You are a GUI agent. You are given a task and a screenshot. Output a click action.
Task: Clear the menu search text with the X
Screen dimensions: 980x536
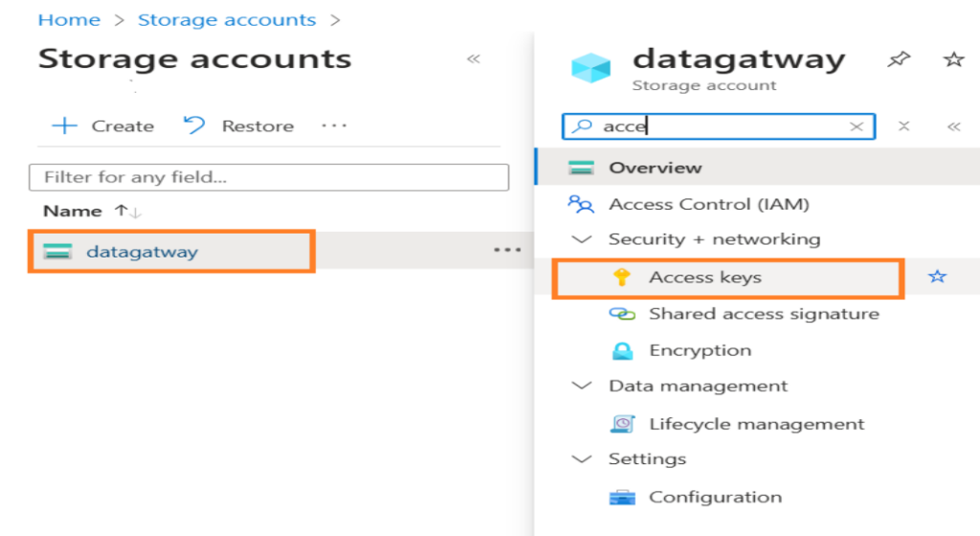pyautogui.click(x=857, y=126)
